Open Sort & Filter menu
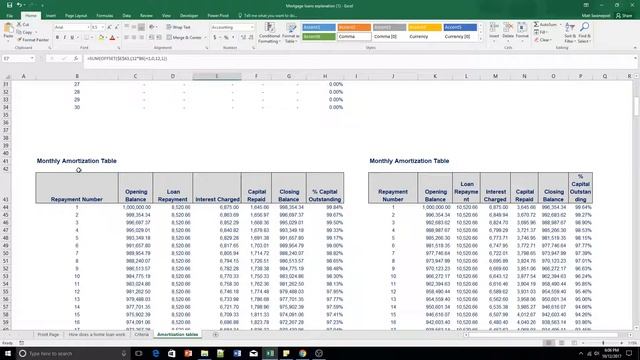 tap(570, 33)
